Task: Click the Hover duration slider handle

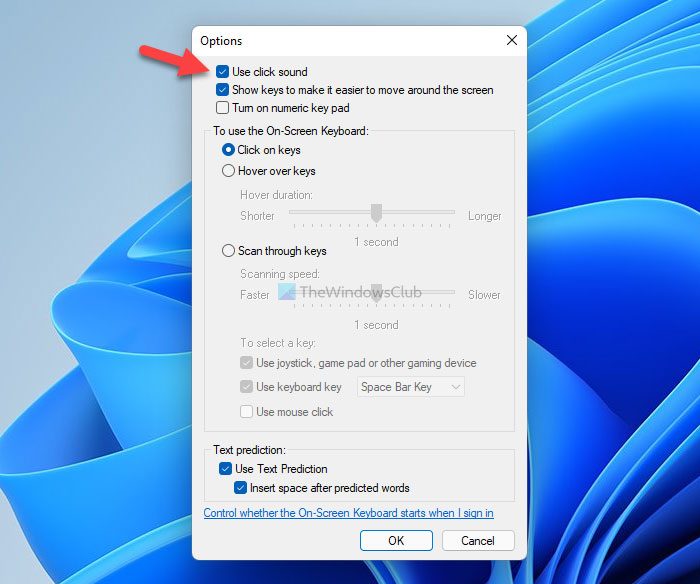Action: [x=376, y=213]
